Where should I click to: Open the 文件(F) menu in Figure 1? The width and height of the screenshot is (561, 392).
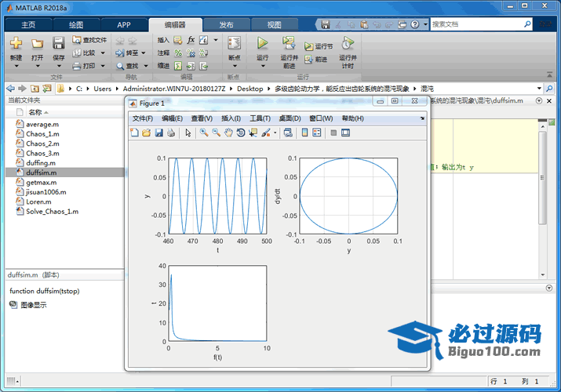click(x=142, y=118)
